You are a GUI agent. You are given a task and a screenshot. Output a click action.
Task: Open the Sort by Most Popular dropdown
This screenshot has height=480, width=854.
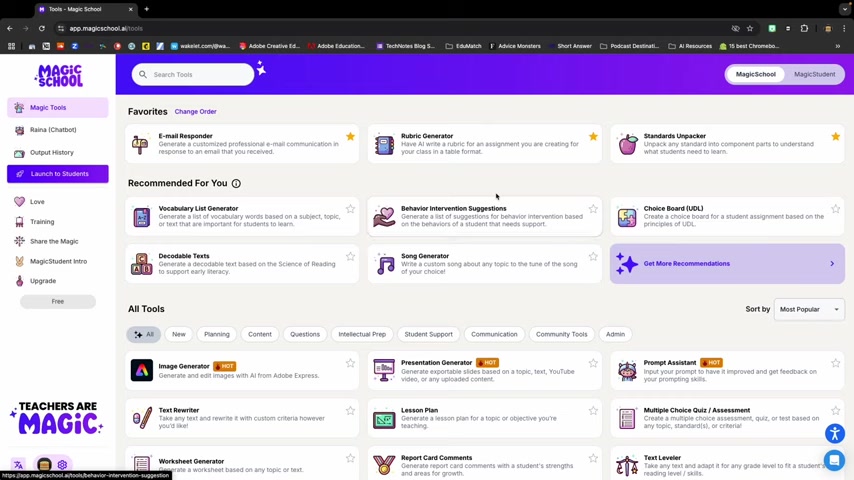click(x=809, y=309)
